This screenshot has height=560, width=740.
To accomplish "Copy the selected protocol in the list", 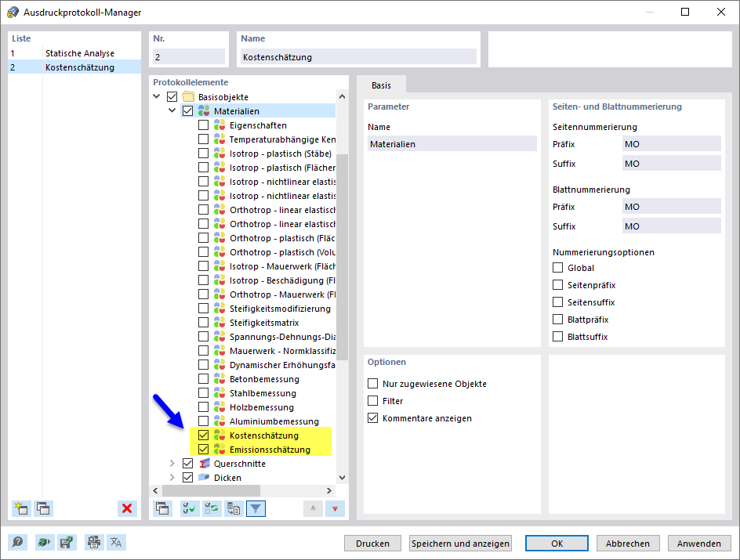I will coord(43,508).
